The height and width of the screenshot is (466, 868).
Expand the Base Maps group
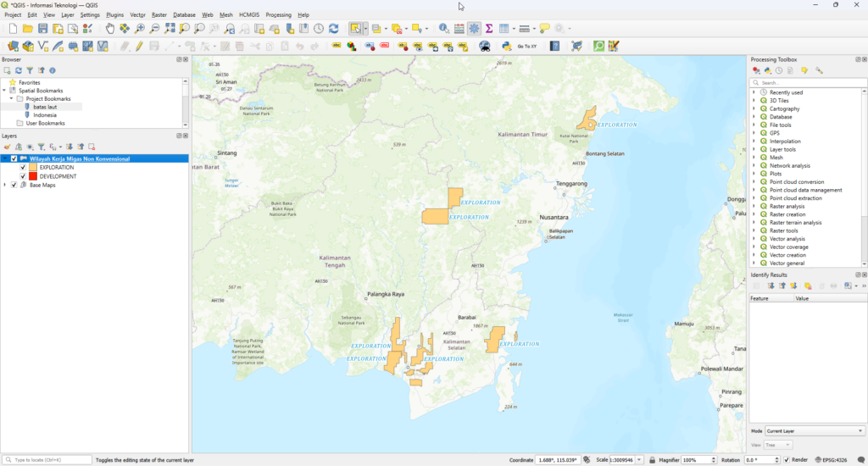click(x=5, y=185)
